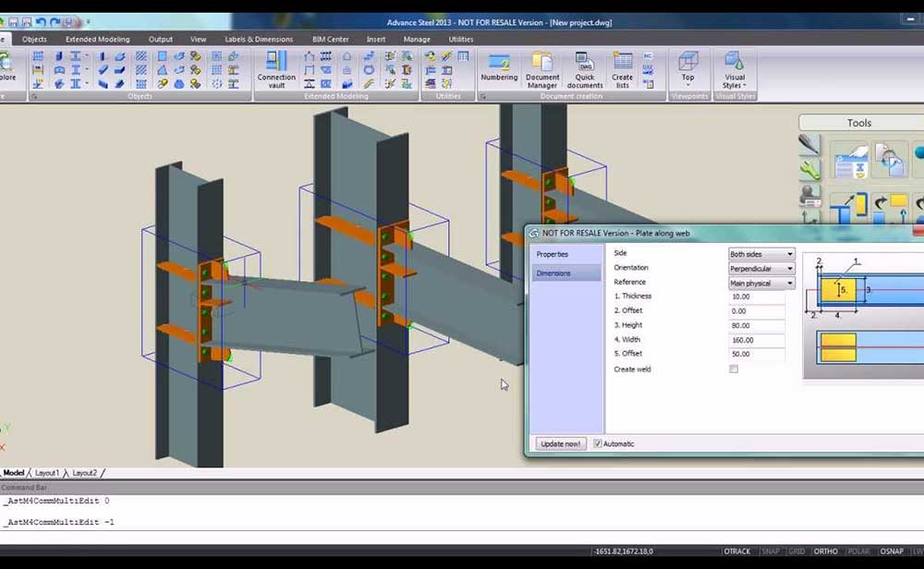Image resolution: width=924 pixels, height=569 pixels.
Task: Toggle OSNAP in status bar
Action: click(892, 551)
